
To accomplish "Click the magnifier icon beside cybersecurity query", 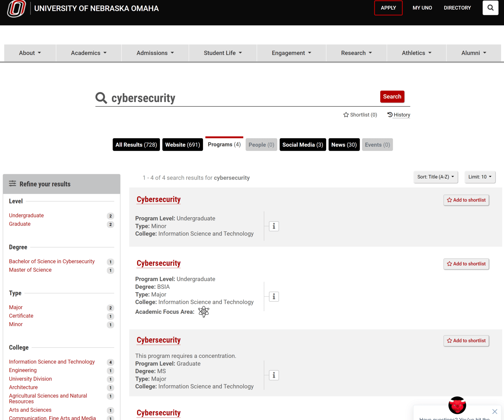I will (101, 98).
